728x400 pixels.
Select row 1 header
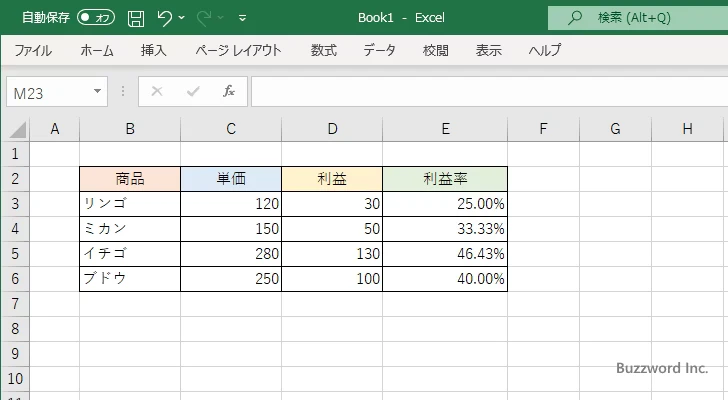point(15,154)
